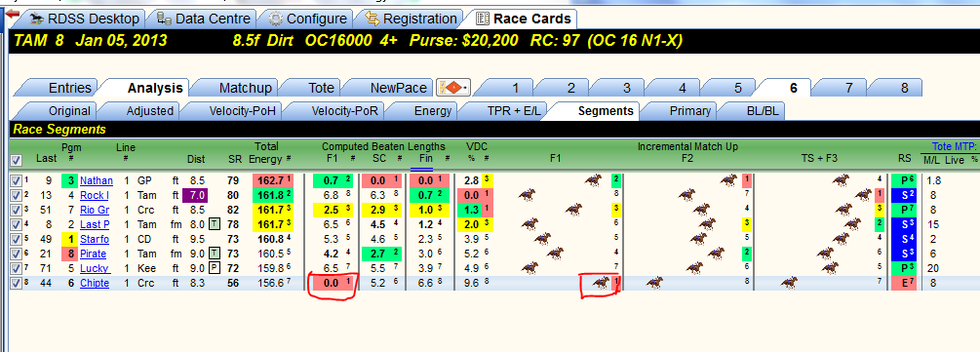Click Chipte's horse icon in TS + F3 column
The image size is (980, 352).
(x=790, y=283)
